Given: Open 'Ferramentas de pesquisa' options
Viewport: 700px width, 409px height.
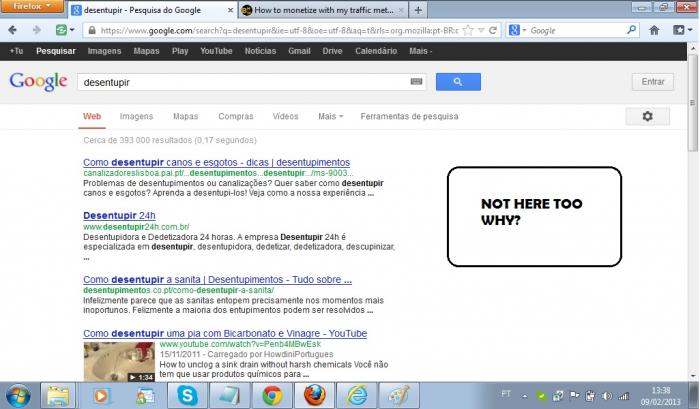Looking at the screenshot, I should click(409, 116).
